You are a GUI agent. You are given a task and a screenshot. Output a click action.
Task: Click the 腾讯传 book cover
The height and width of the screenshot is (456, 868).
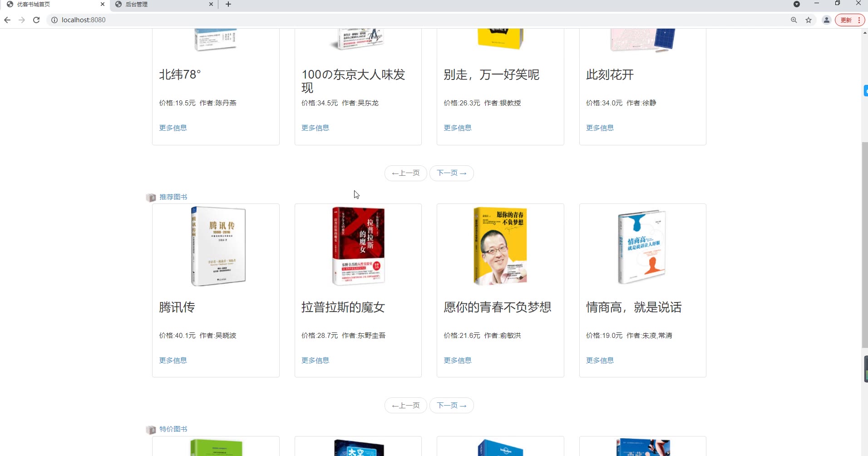[x=218, y=246]
